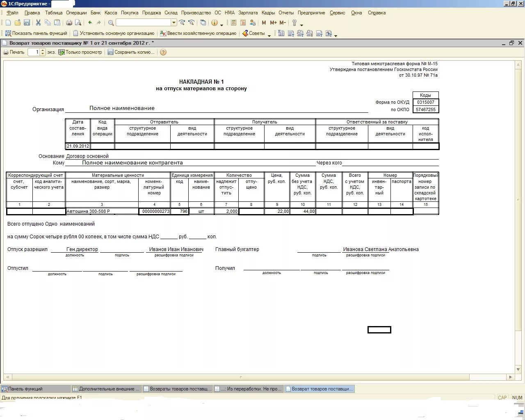
Task: Click the Undo green arrow
Action: tap(90, 23)
